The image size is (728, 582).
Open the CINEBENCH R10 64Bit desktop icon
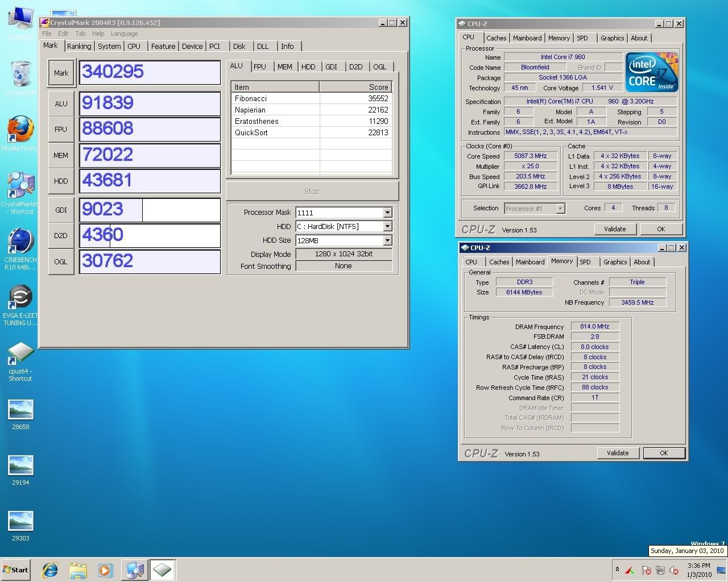coord(20,248)
